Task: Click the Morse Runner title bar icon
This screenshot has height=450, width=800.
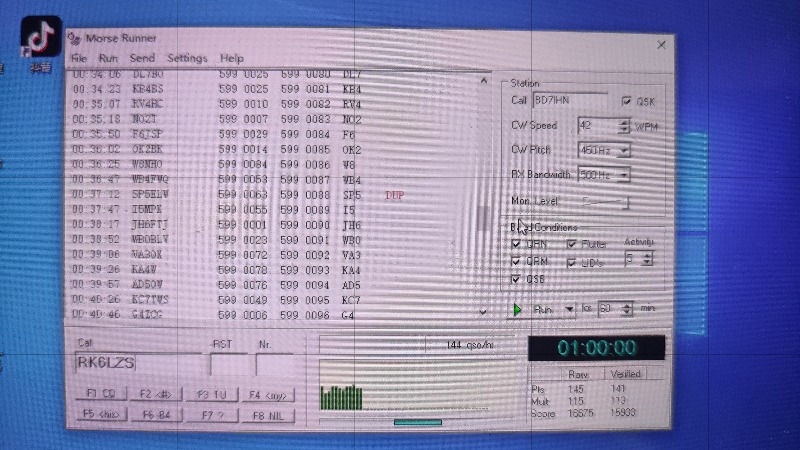Action: [x=74, y=38]
